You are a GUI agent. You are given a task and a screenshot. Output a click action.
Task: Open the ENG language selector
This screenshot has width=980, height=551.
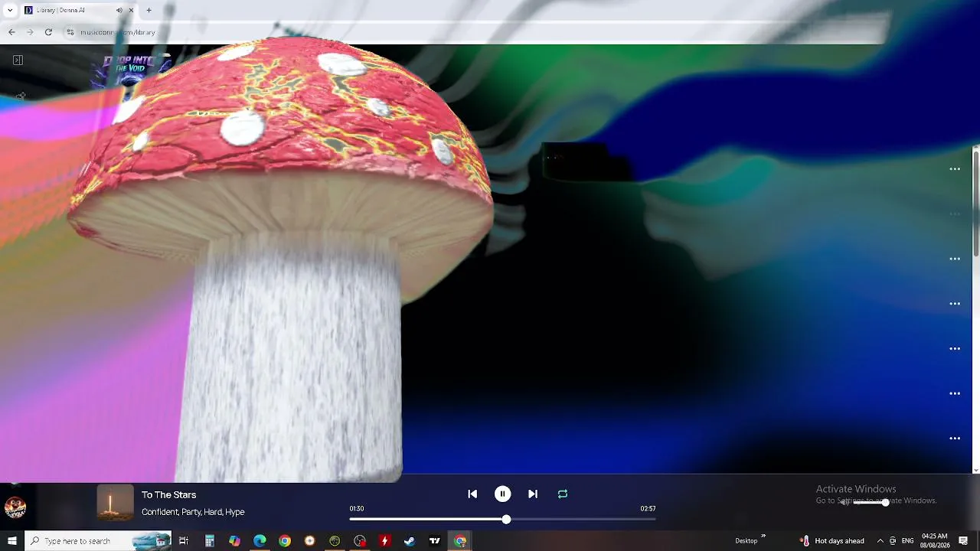coord(907,541)
